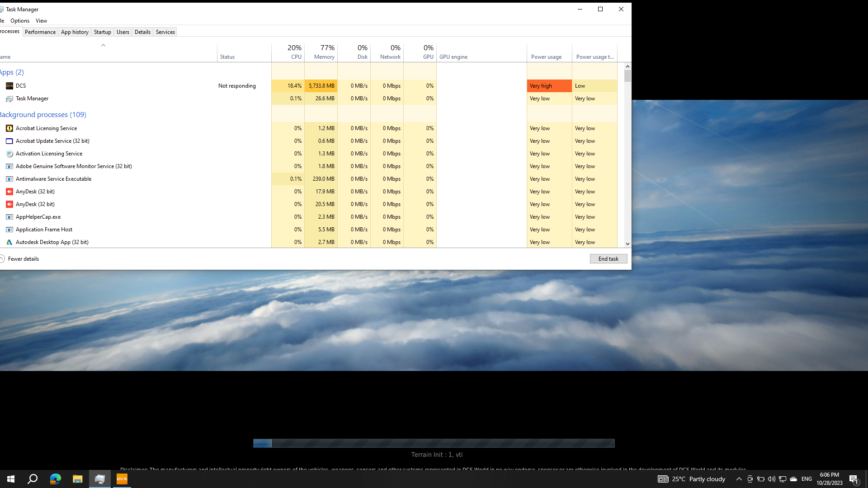The width and height of the screenshot is (868, 488).
Task: Click the second AnyDesk process icon
Action: (9, 204)
